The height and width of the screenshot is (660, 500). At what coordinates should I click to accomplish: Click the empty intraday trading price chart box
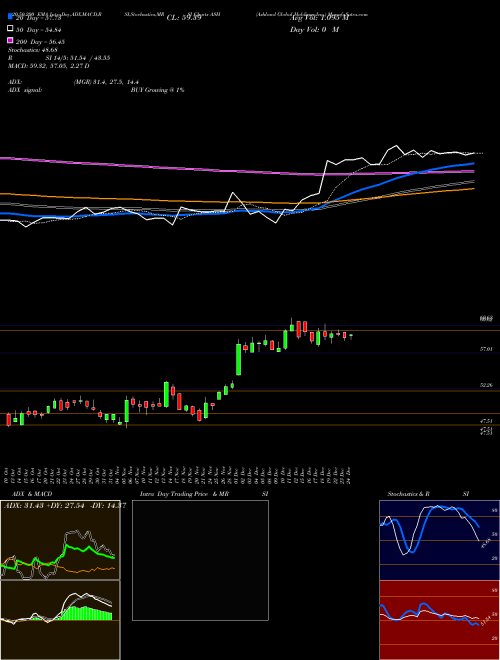[x=200, y=560]
